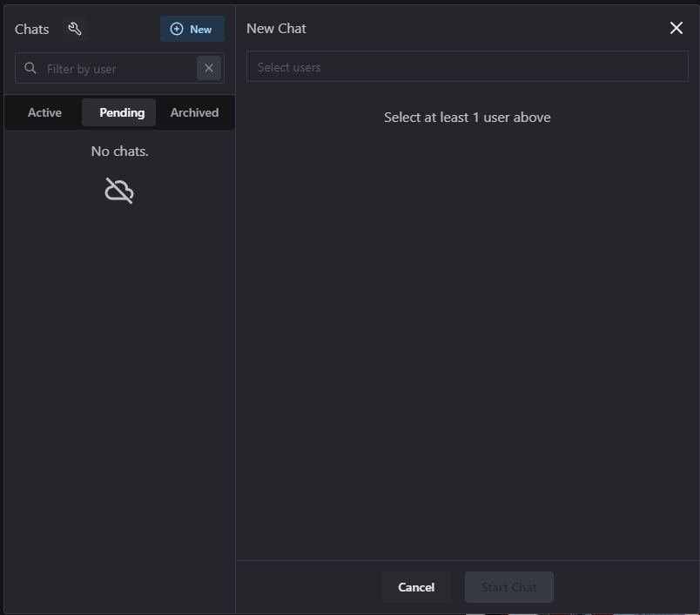
Task: Click the no-chats crossed cloud icon
Action: [119, 191]
